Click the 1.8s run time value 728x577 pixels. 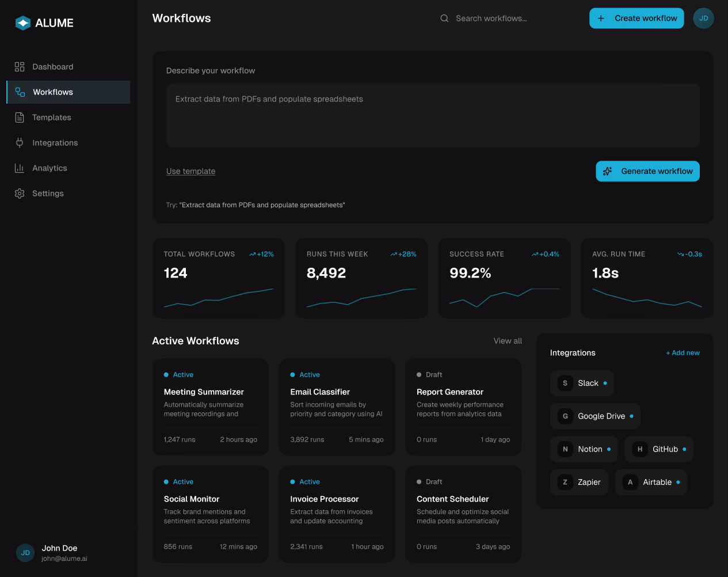pyautogui.click(x=605, y=273)
